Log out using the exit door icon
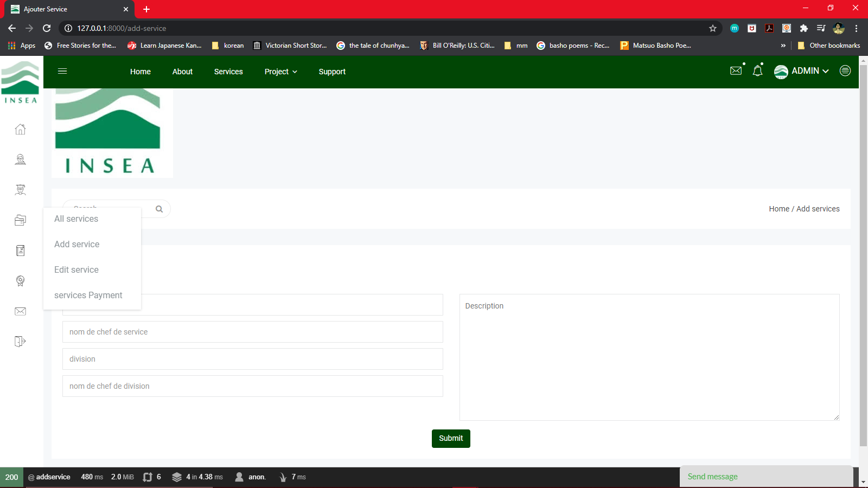The image size is (868, 488). 20,341
